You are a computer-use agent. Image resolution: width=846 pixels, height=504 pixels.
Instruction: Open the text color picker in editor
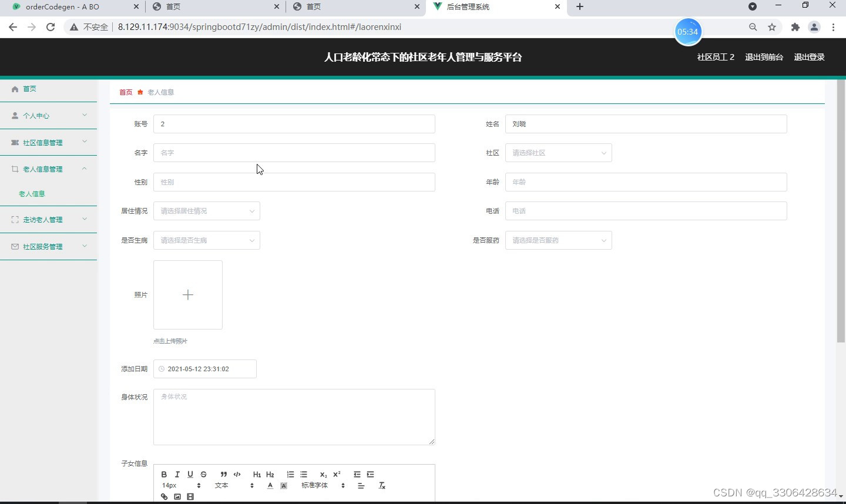coord(270,485)
